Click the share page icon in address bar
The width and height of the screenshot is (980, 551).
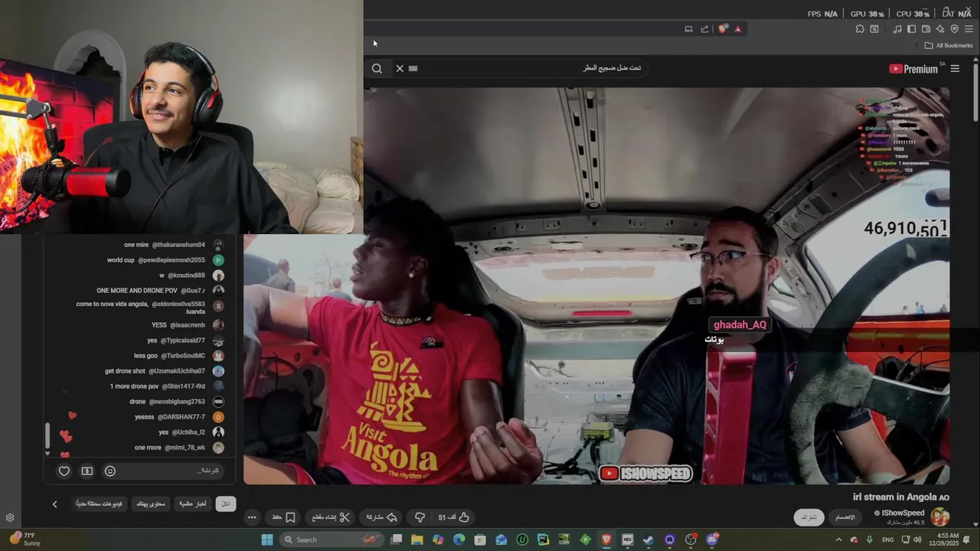[x=704, y=29]
